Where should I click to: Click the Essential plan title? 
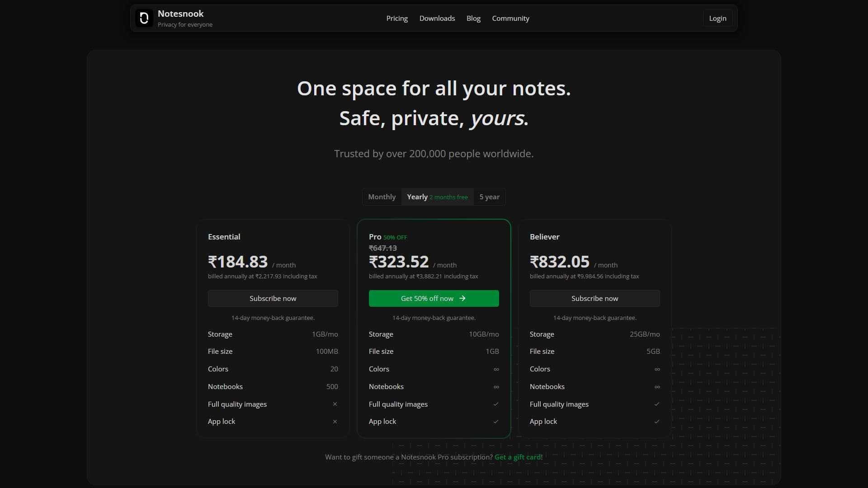[224, 237]
